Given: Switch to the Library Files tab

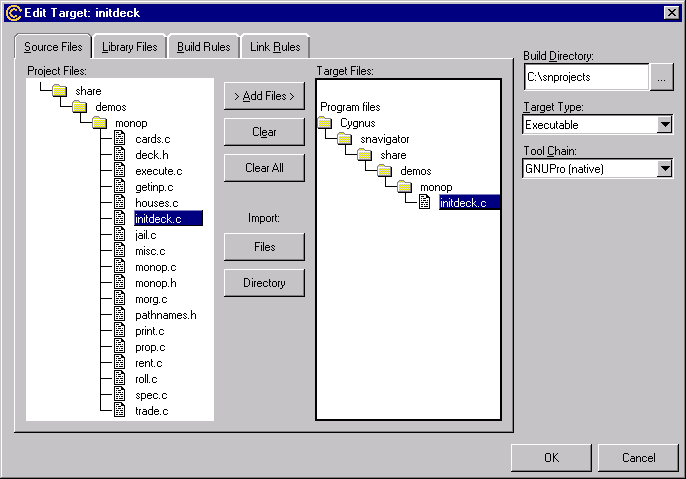Looking at the screenshot, I should (129, 47).
